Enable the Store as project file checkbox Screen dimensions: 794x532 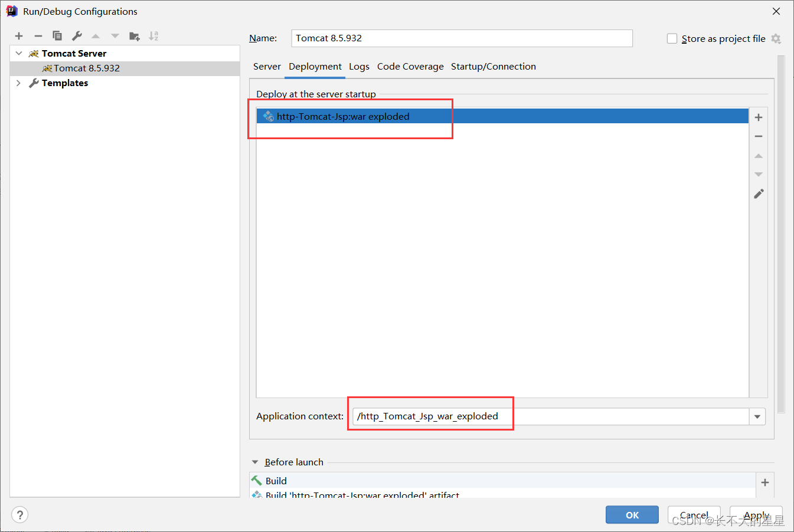[x=672, y=38]
